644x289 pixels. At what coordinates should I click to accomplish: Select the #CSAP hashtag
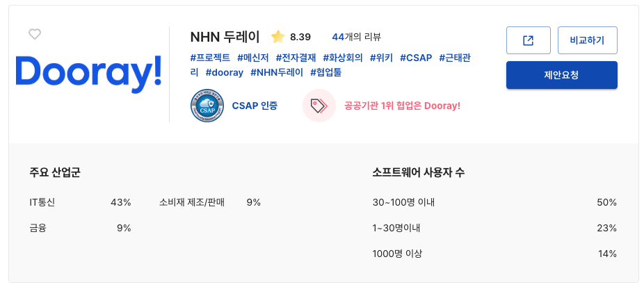[x=415, y=57]
